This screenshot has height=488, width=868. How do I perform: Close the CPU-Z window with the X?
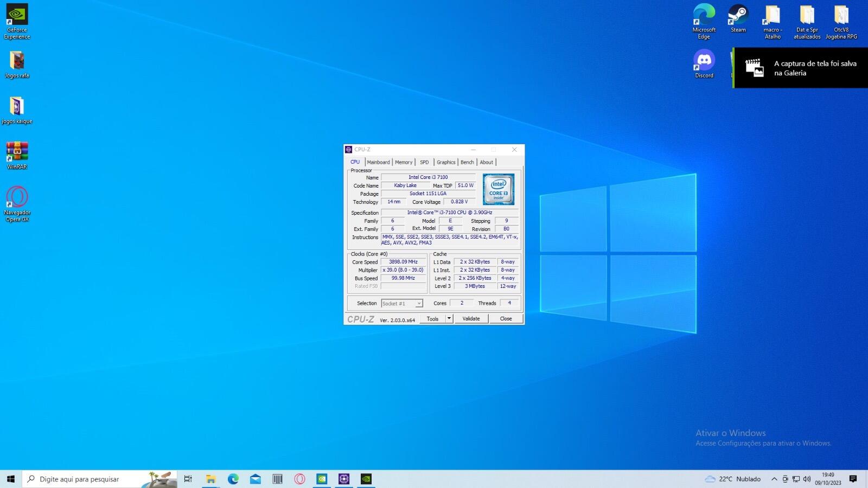click(514, 150)
